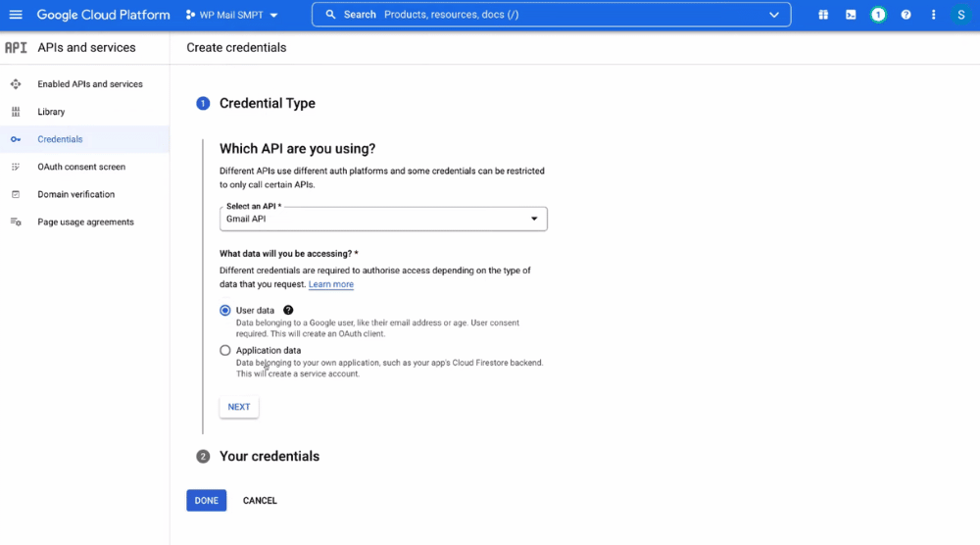The height and width of the screenshot is (545, 980).
Task: Click the Google Cloud Platform logo text
Action: coord(103,15)
